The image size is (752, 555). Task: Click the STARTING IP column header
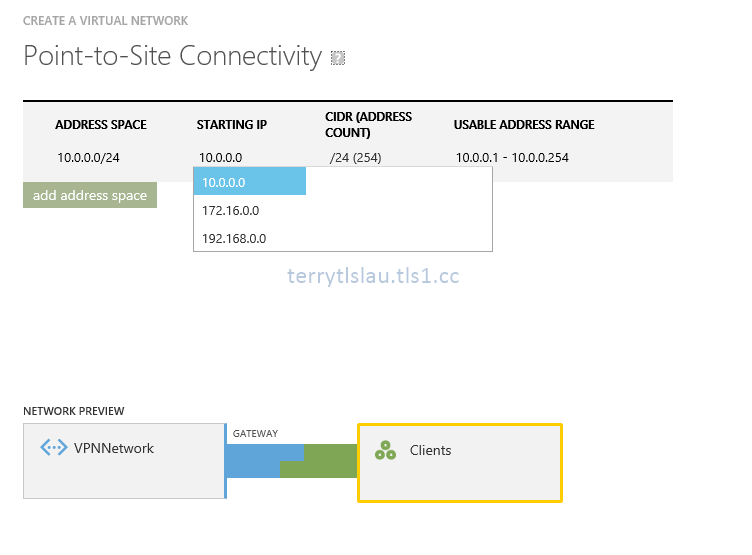tap(232, 125)
